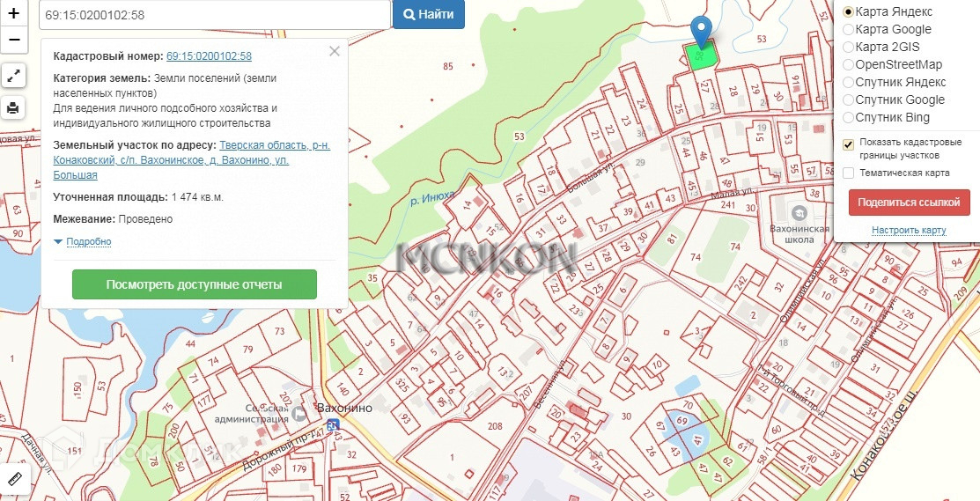Open the ruler measurement tool
This screenshot has width=980, height=501.
click(14, 480)
